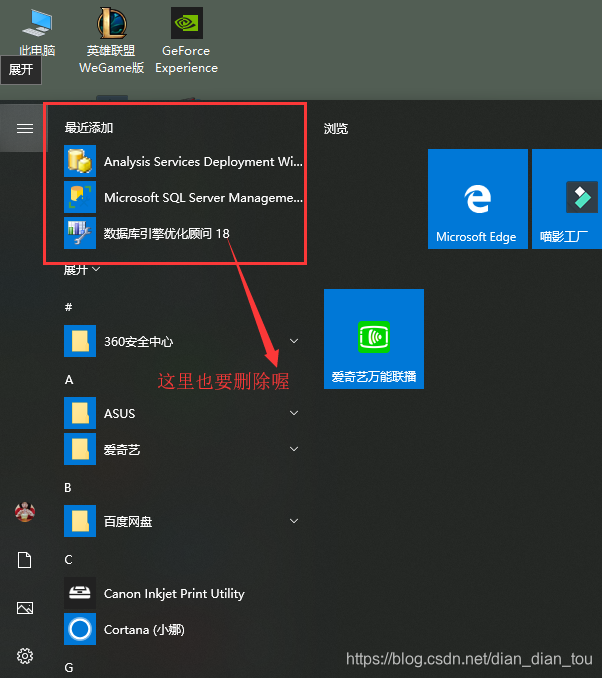Click the G letter group header
Screen dimensions: 602x678
[x=69, y=668]
